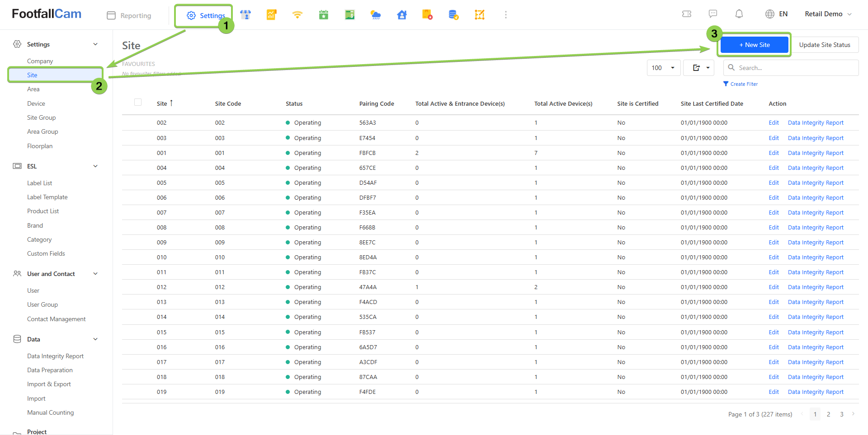Click the blue home icon in toolbar
The width and height of the screenshot is (868, 435).
401,15
